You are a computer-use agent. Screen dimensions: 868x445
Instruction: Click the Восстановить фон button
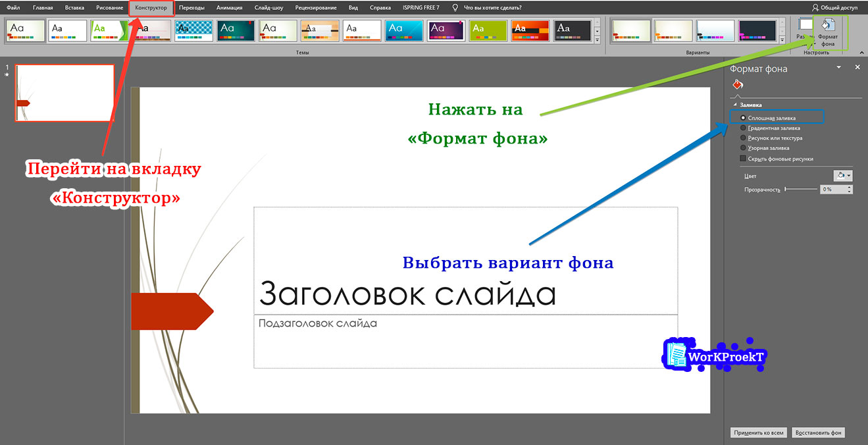pyautogui.click(x=818, y=432)
